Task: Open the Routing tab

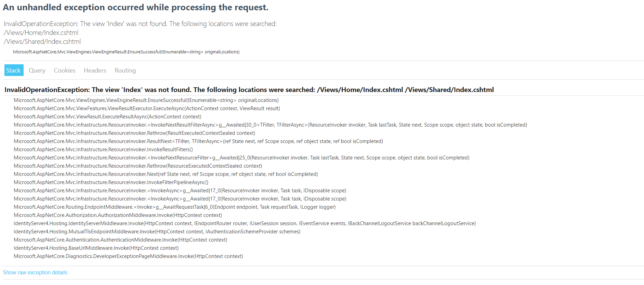Action: [125, 70]
